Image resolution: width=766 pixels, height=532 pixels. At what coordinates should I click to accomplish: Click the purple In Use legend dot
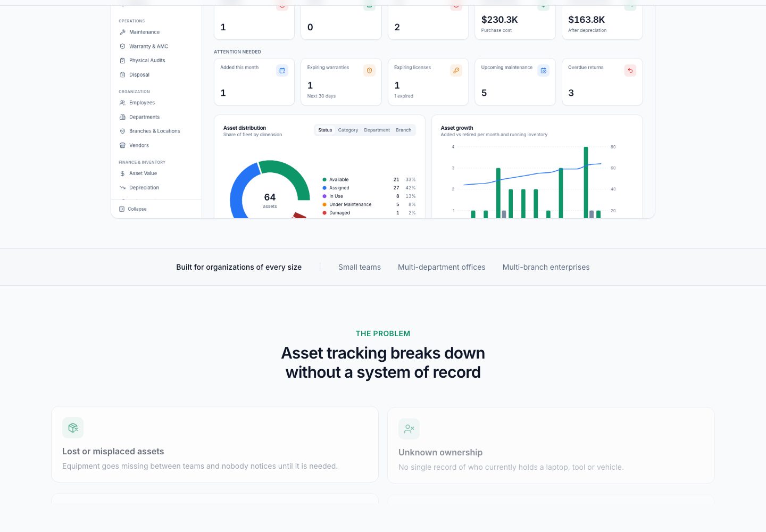click(324, 196)
